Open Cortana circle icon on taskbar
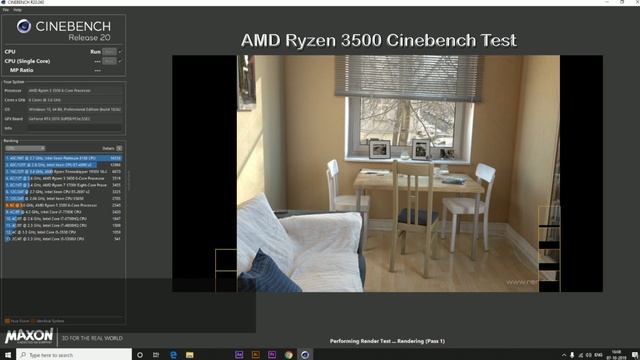 pyautogui.click(x=140, y=355)
